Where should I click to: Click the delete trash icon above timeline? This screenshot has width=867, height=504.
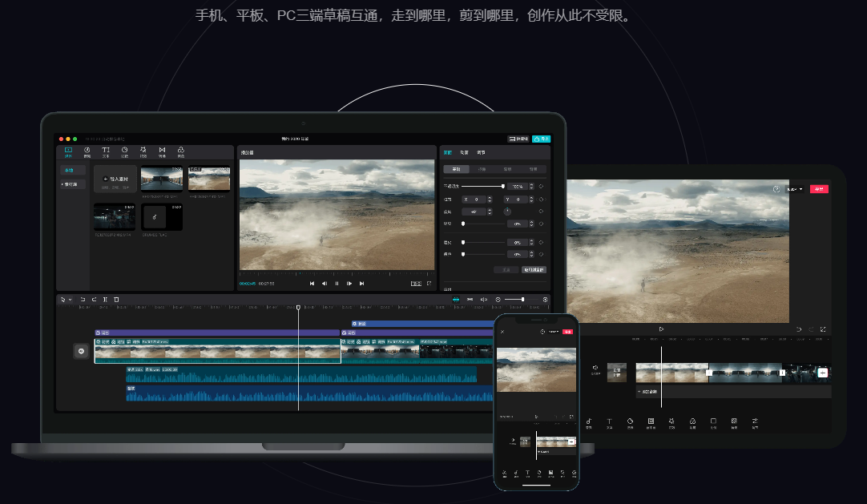pos(116,299)
